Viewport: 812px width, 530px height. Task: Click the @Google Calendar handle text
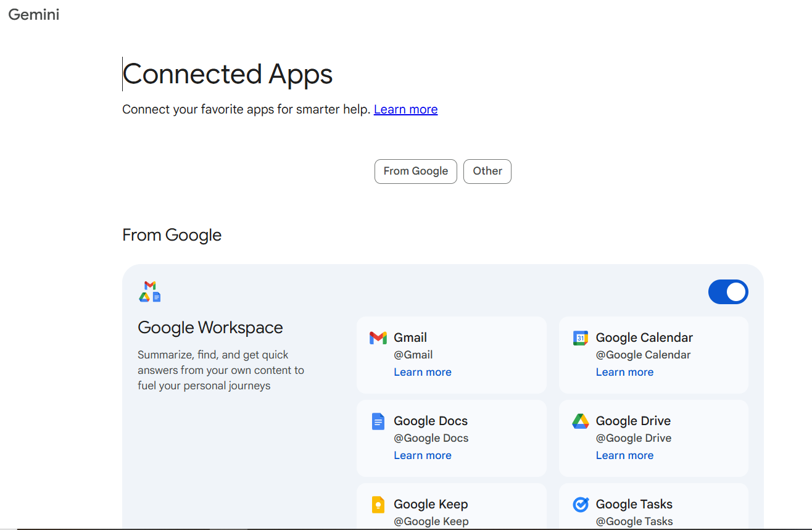pos(644,355)
